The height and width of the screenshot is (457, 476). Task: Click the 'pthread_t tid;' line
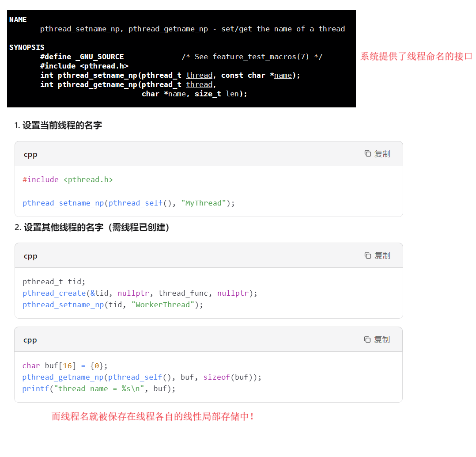coord(54,282)
